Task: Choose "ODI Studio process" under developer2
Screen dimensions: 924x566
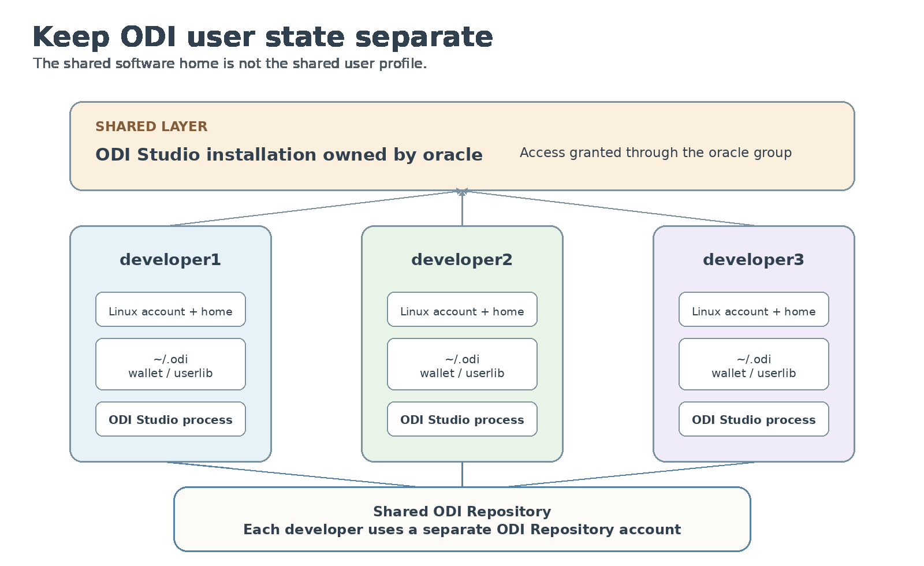Action: [x=462, y=419]
